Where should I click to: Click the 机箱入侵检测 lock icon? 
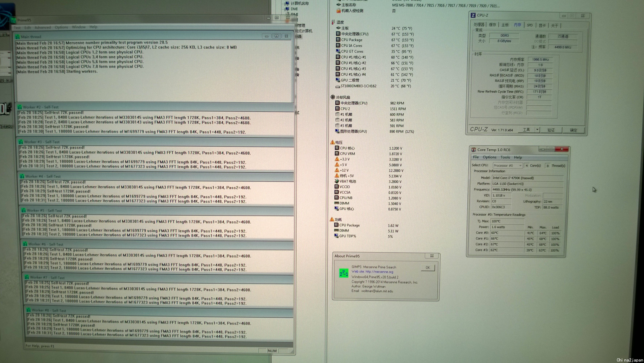(x=338, y=11)
